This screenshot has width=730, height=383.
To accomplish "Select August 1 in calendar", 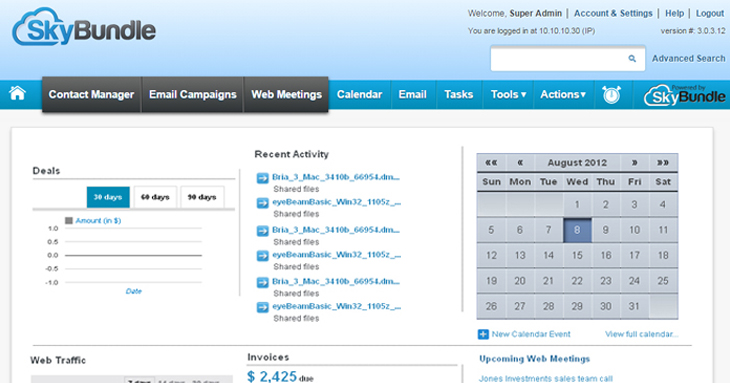I will (x=577, y=204).
